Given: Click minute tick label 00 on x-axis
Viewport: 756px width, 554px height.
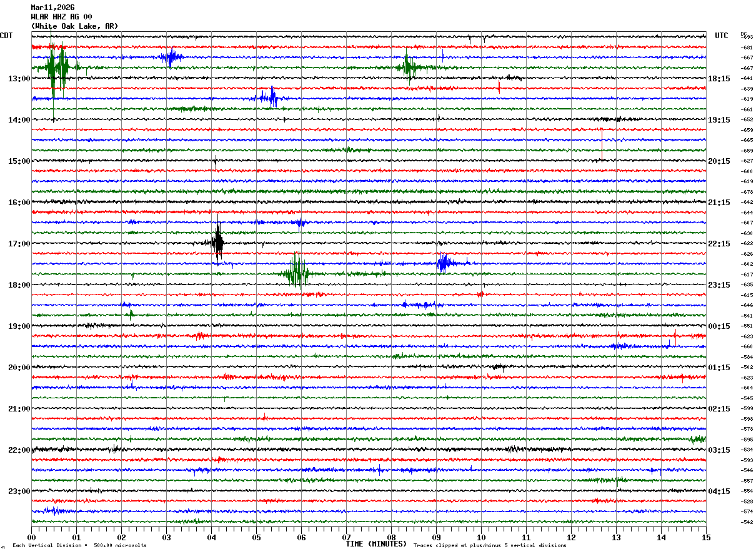Looking at the screenshot, I should pyautogui.click(x=31, y=537).
